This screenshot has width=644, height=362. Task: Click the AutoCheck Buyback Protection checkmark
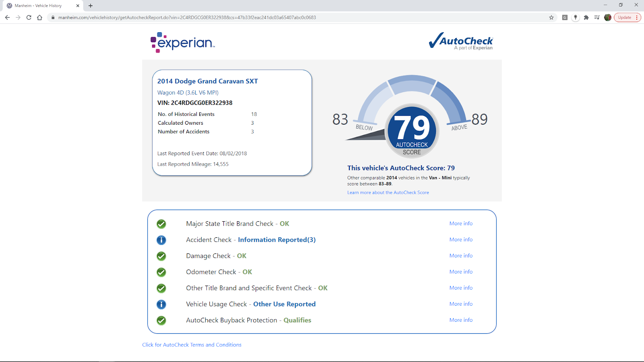point(161,320)
